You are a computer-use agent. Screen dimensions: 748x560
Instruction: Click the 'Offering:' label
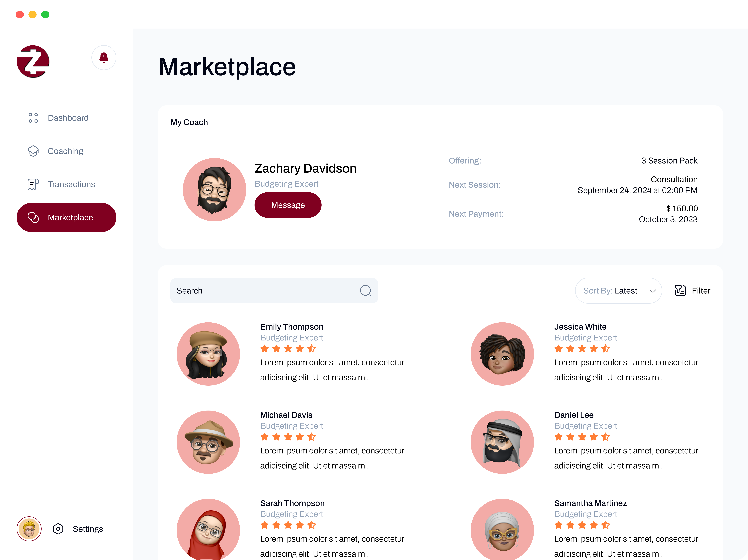click(465, 161)
